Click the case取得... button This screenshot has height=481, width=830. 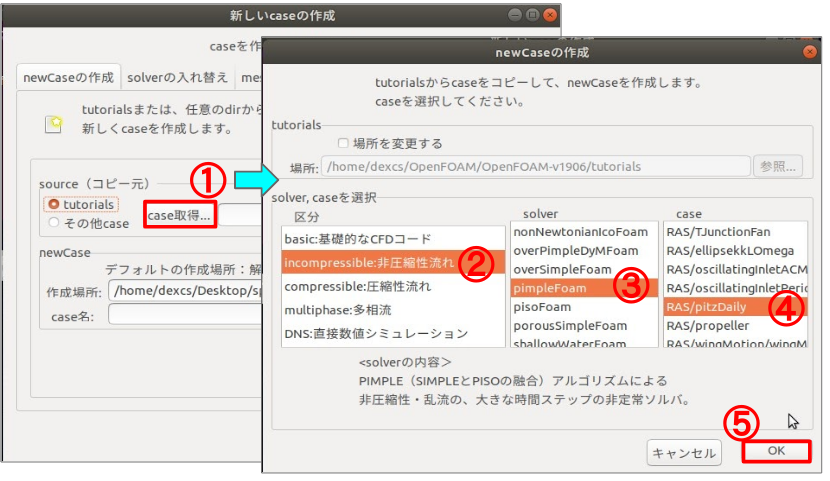pos(179,215)
